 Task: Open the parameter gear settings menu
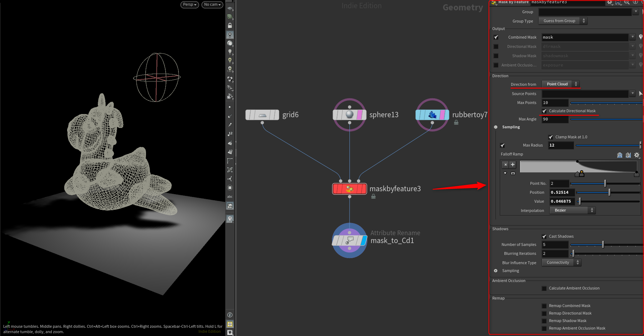point(609,2)
